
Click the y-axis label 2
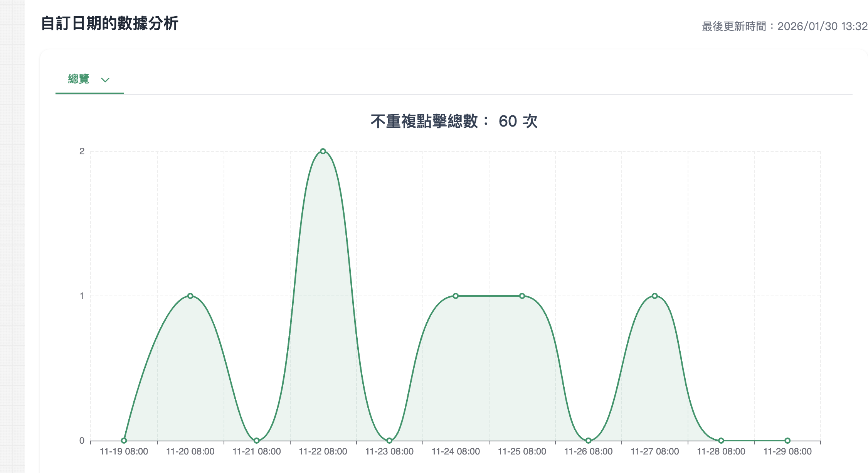pos(82,151)
